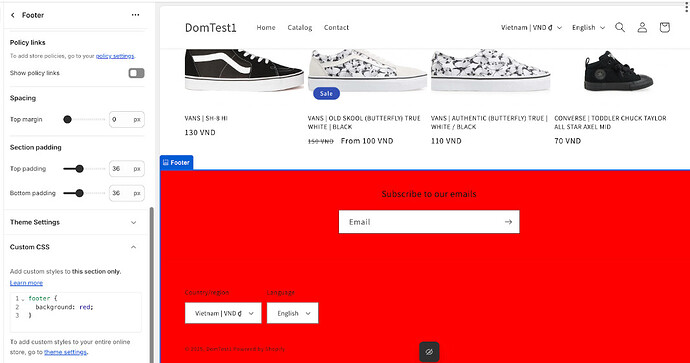The image size is (690, 363).
Task: Expand the Theme Settings section
Action: pyautogui.click(x=73, y=222)
